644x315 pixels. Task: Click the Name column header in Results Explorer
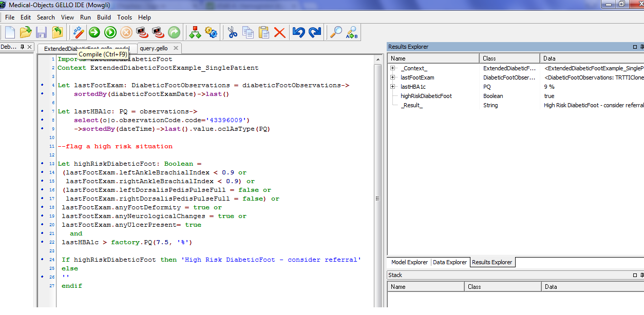coord(433,58)
